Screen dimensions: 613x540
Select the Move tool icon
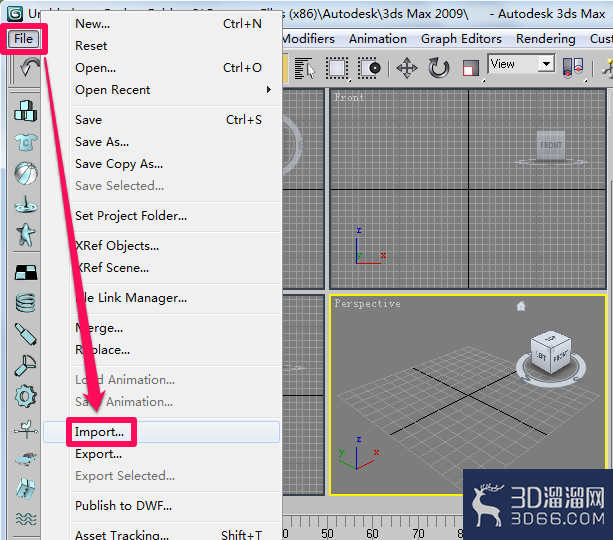coord(407,68)
